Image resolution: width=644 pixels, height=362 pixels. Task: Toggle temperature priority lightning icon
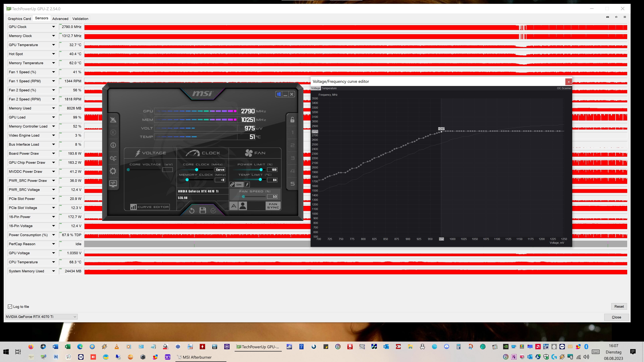tap(247, 185)
